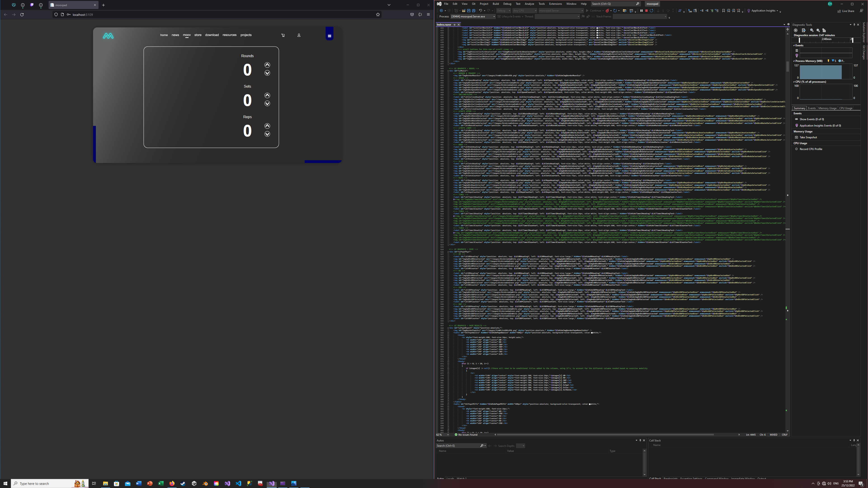
Task: Bookmark this page with the star icon
Action: click(378, 14)
